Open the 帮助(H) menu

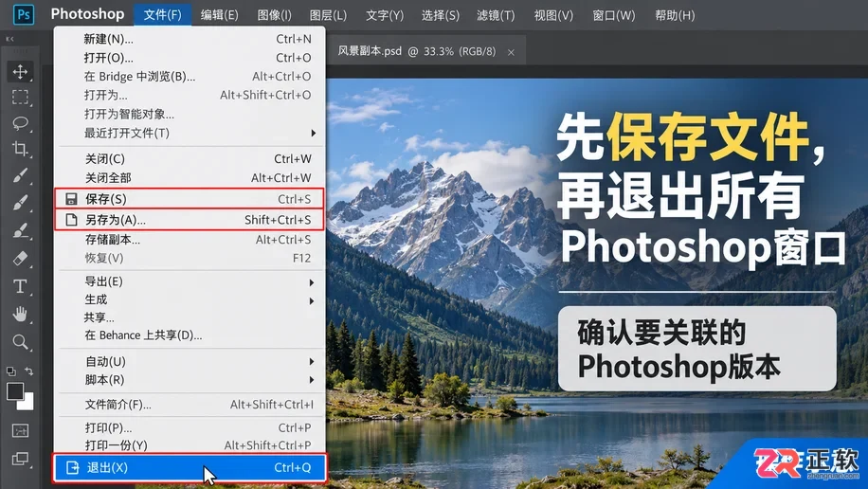click(675, 15)
